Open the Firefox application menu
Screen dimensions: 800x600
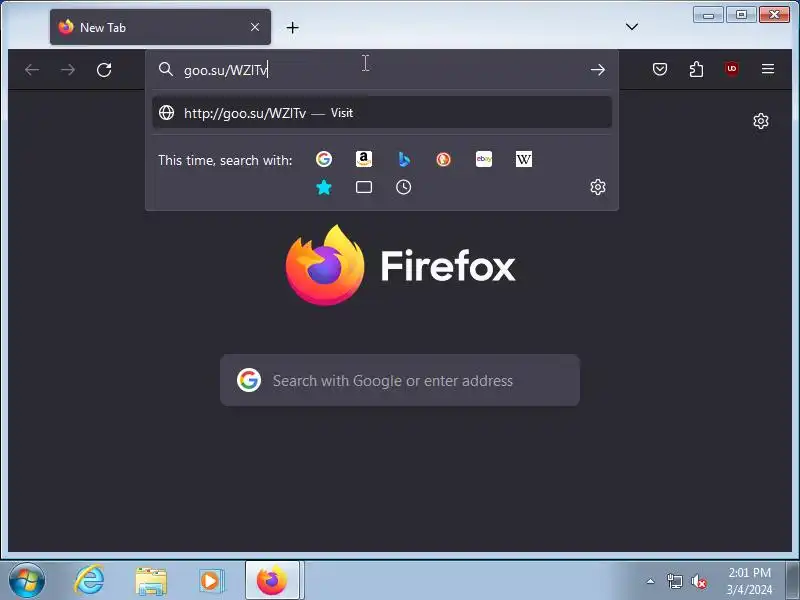pyautogui.click(x=768, y=69)
